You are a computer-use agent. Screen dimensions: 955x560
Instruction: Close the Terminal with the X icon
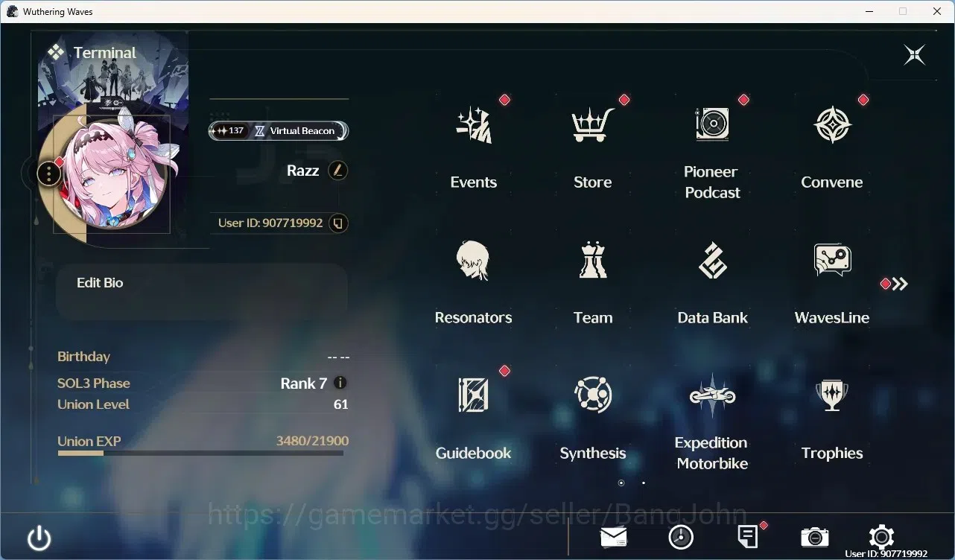(914, 54)
